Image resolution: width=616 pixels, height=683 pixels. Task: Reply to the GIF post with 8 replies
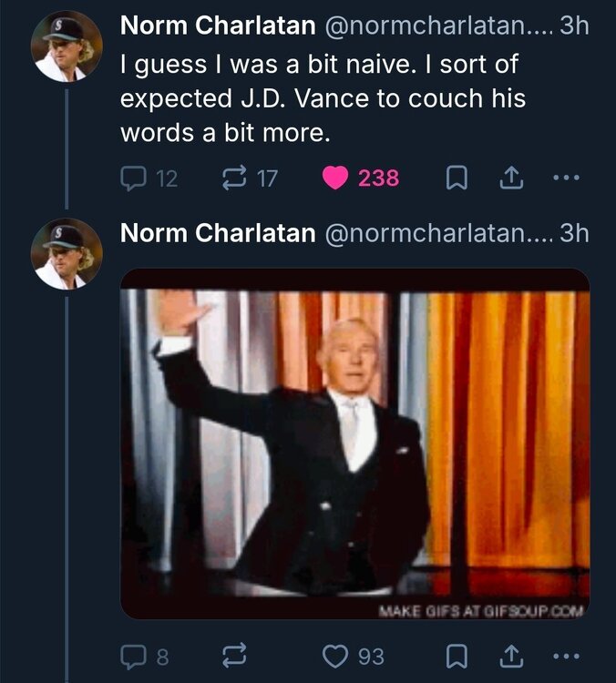coord(134,656)
